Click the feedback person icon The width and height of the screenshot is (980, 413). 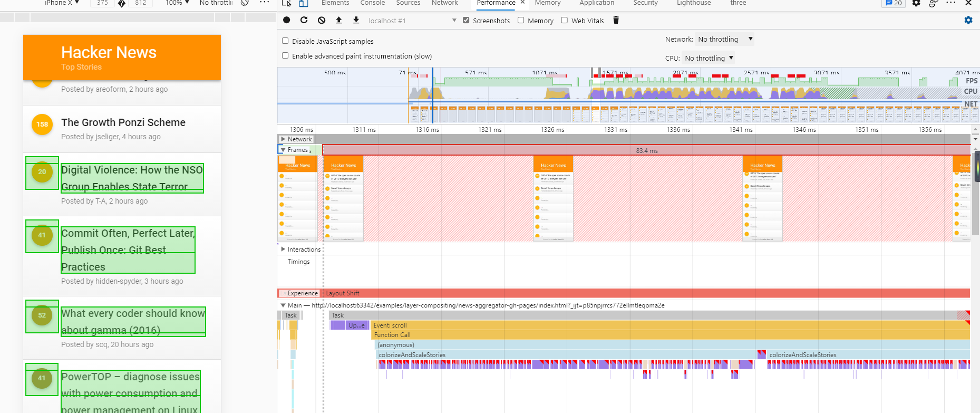click(933, 3)
